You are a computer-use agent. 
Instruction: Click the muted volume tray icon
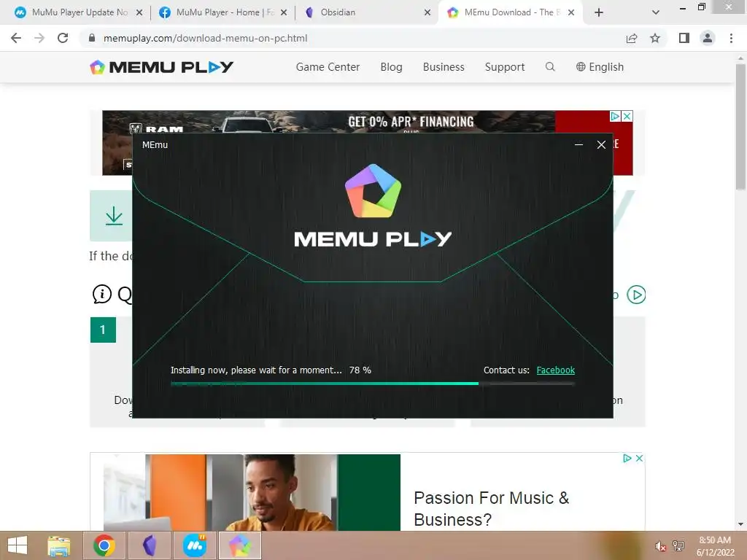pyautogui.click(x=660, y=546)
